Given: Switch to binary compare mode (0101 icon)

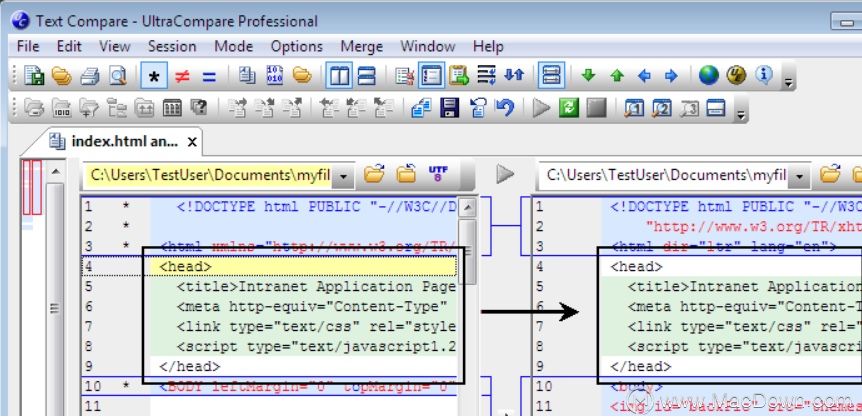Looking at the screenshot, I should click(274, 75).
